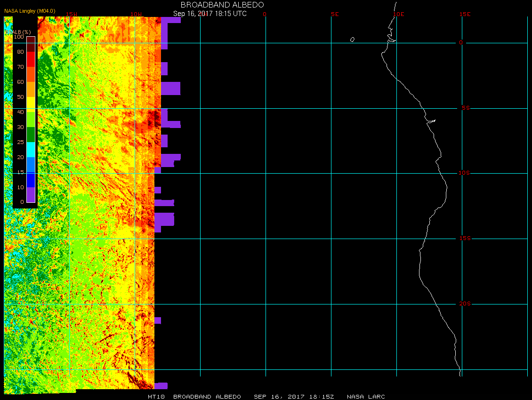Click the purple 0-10% legend swatch
Screen dimensions: 532x400
pyautogui.click(x=31, y=195)
